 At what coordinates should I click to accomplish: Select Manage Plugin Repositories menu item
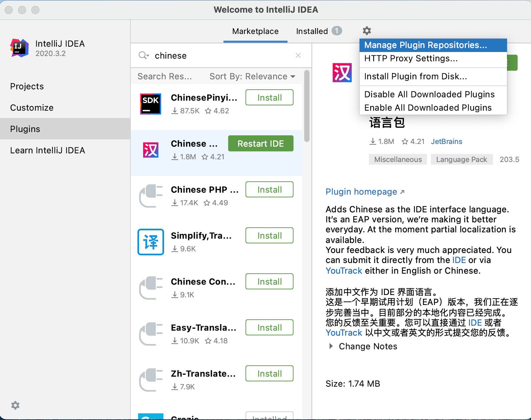[433, 45]
